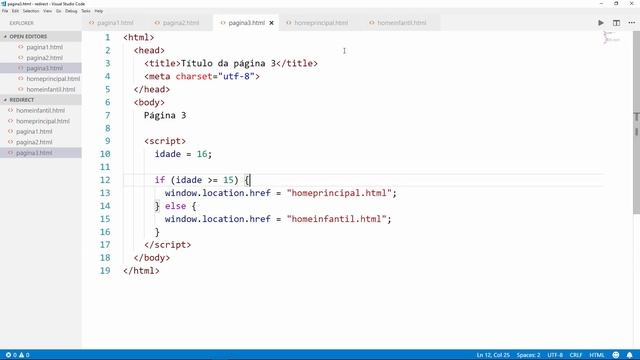Open the Help menu
The width and height of the screenshot is (640, 360).
coord(99,11)
